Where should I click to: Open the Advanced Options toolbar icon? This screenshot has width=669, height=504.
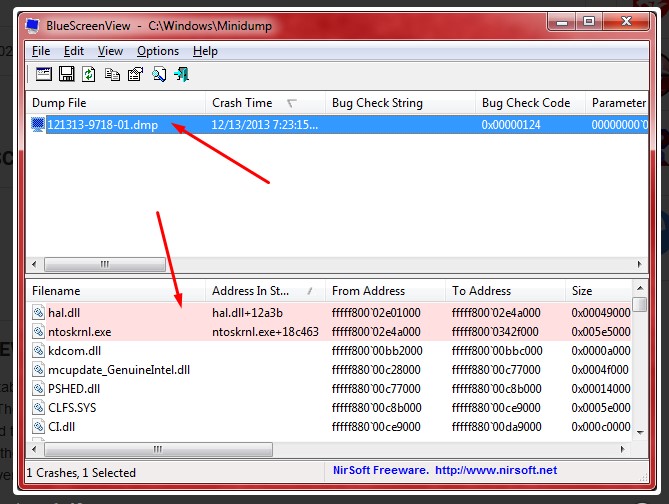click(x=44, y=74)
